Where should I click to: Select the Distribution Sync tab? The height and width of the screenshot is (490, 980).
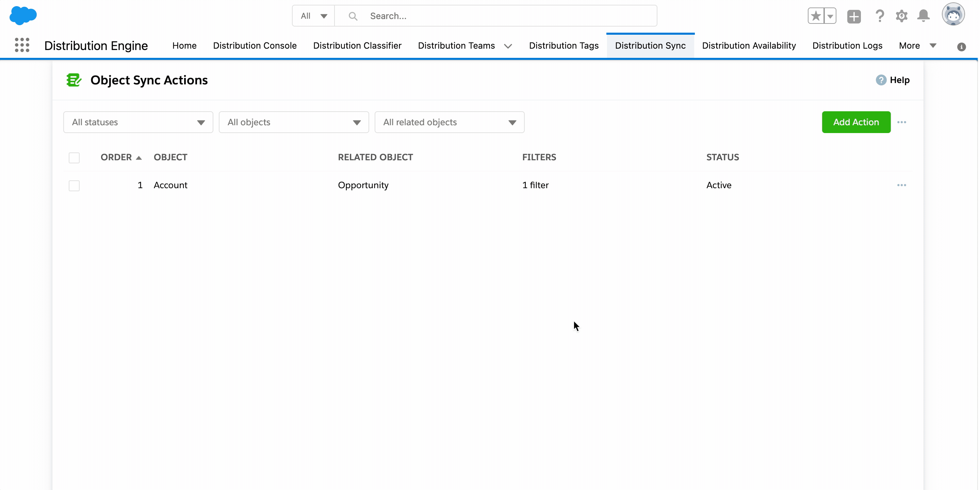[650, 46]
